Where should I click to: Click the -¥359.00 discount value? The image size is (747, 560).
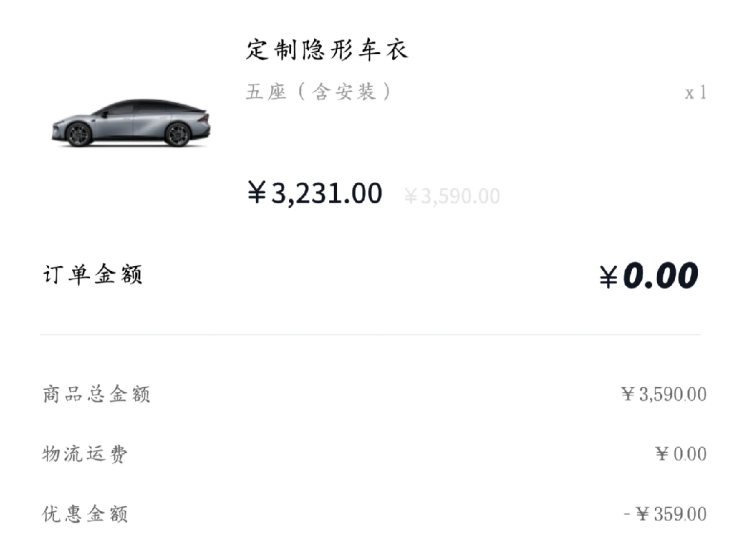[665, 514]
